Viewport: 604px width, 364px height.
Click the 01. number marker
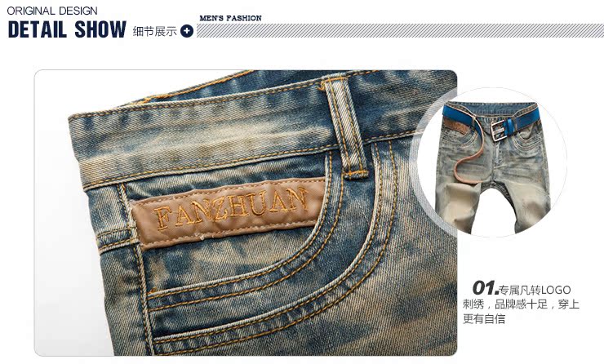pyautogui.click(x=485, y=288)
